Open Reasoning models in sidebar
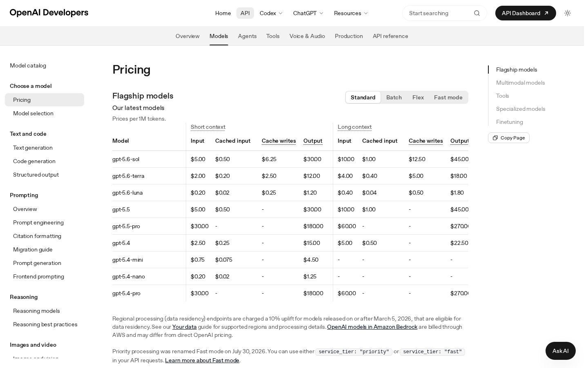The width and height of the screenshot is (588, 368). tap(45, 311)
